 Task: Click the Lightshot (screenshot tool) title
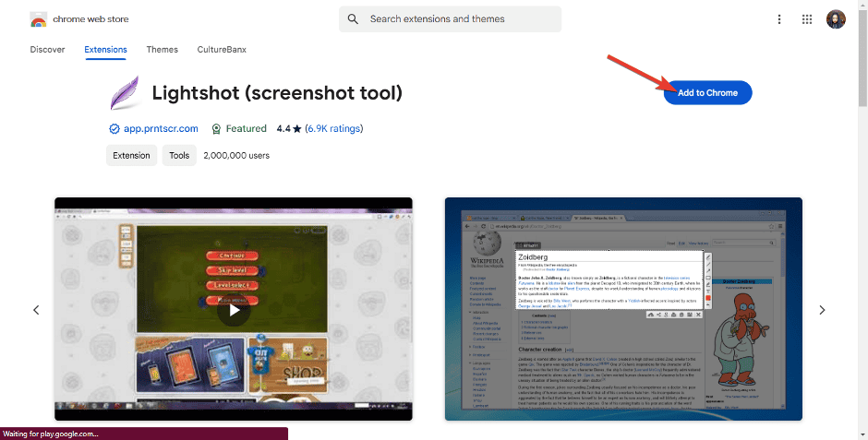click(277, 92)
